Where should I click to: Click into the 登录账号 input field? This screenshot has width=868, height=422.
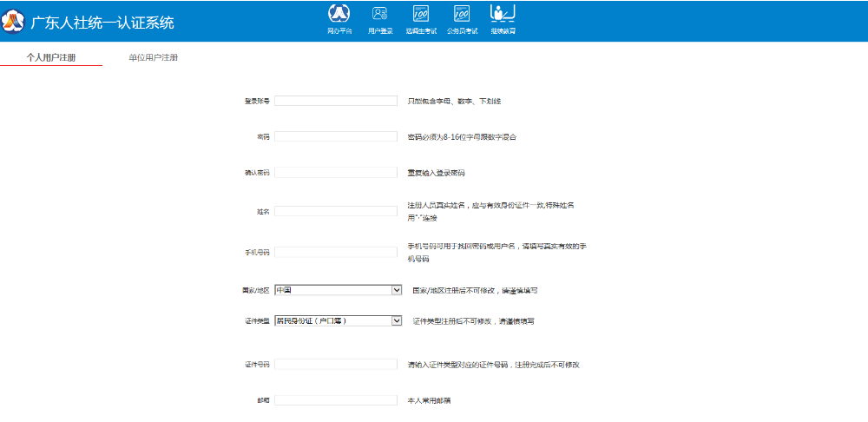[x=336, y=101]
